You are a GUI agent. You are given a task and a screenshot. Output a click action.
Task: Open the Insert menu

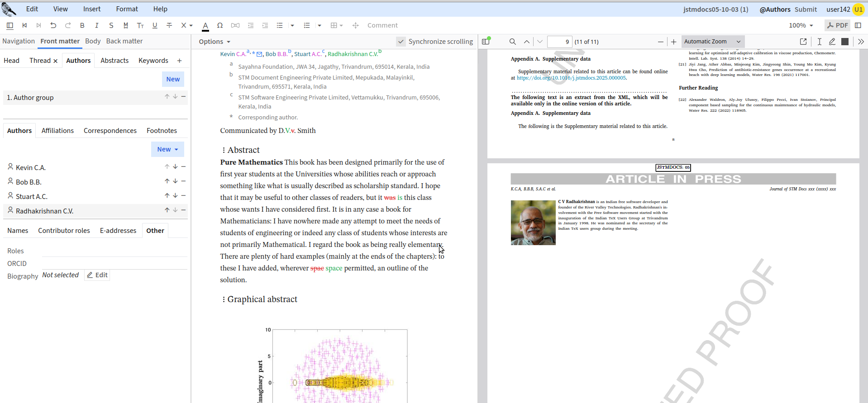pyautogui.click(x=92, y=9)
